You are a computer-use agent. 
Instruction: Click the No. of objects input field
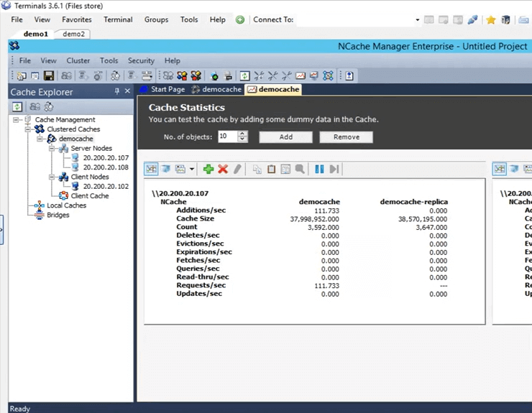tap(228, 136)
